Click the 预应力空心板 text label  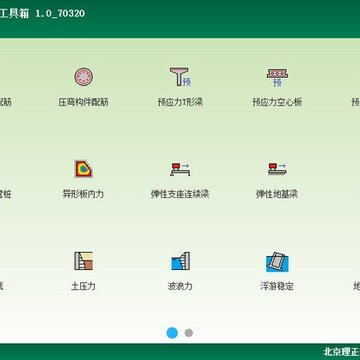click(277, 102)
